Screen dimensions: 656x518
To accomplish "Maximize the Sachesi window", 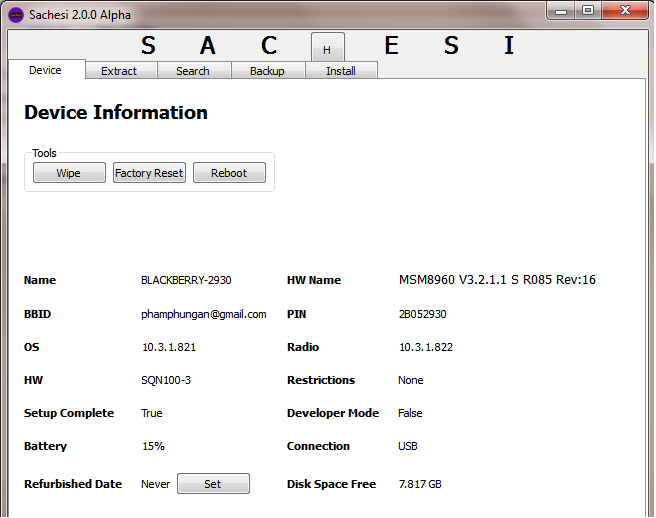I will pos(588,10).
